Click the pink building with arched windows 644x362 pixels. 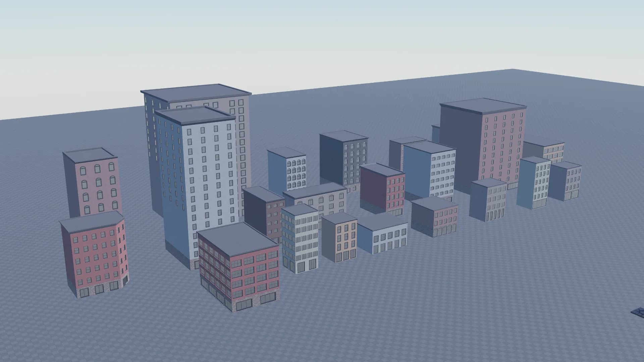(92, 183)
